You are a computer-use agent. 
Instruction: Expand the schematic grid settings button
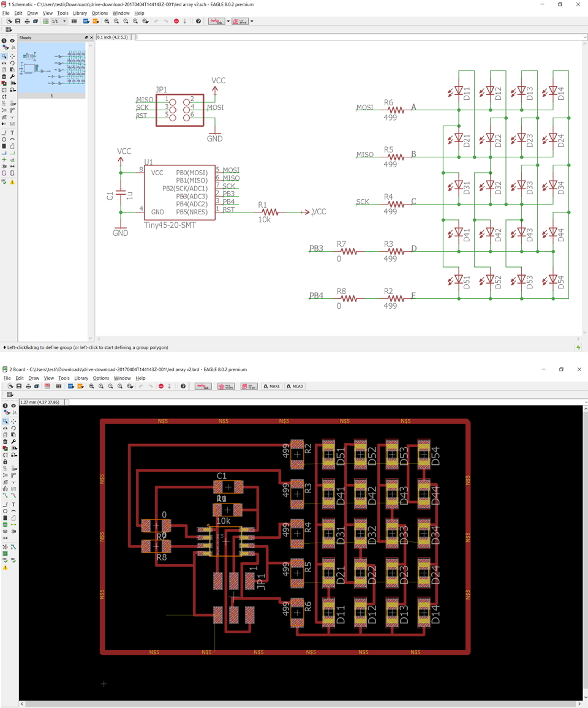point(9,29)
